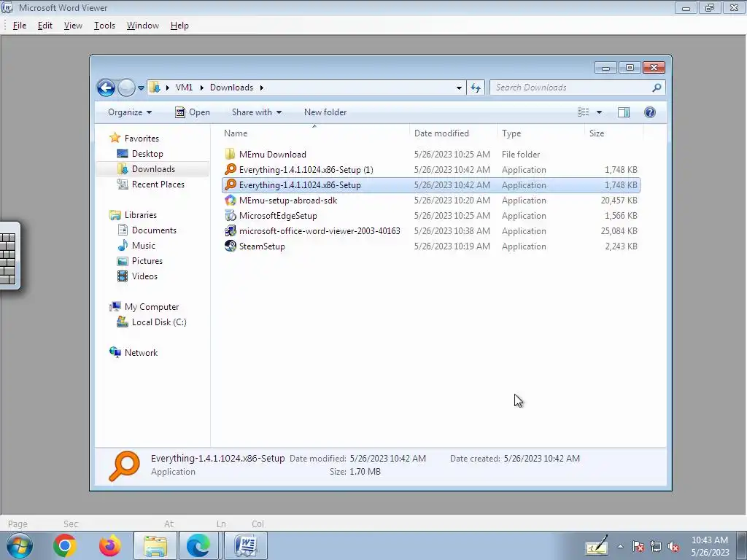This screenshot has height=560, width=747.
Task: Click the selected Everything-1.4.1.1024.x86-Setup file icon
Action: point(230,184)
